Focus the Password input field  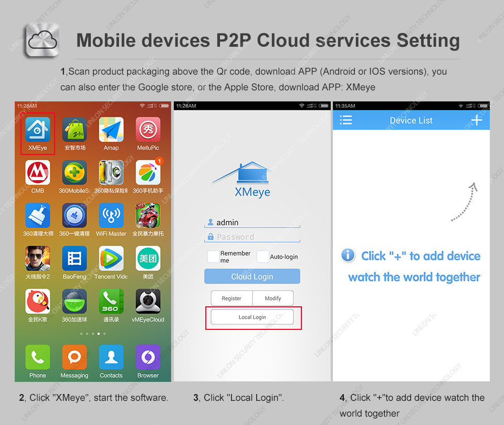point(252,237)
